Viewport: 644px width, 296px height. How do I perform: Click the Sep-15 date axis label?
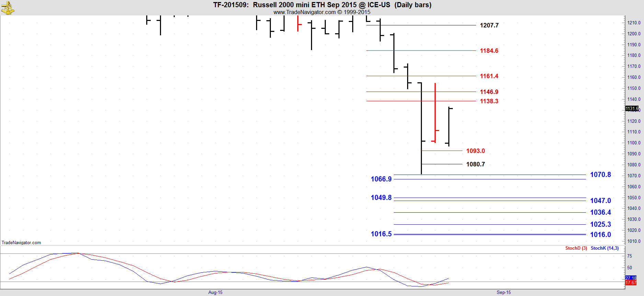tap(504, 292)
